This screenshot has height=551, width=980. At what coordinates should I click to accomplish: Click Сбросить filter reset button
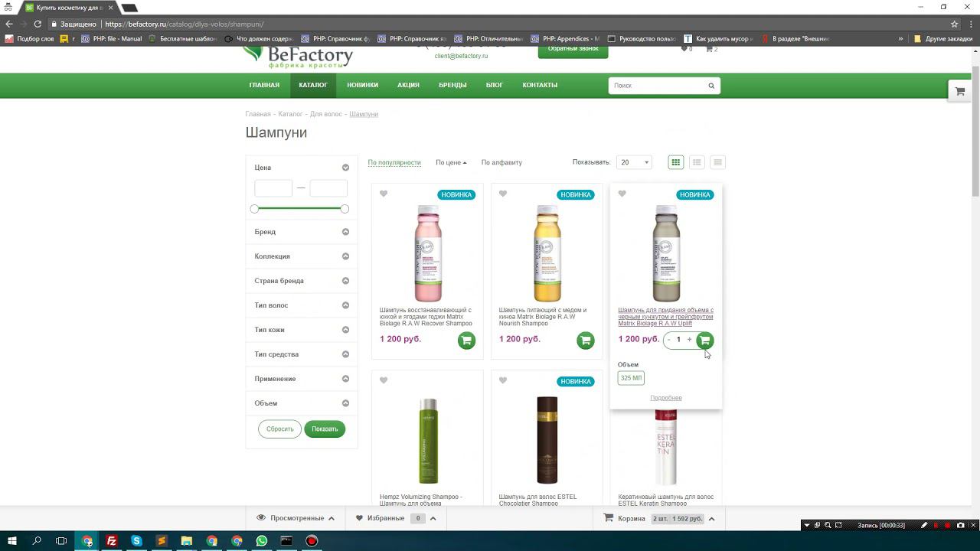280,429
